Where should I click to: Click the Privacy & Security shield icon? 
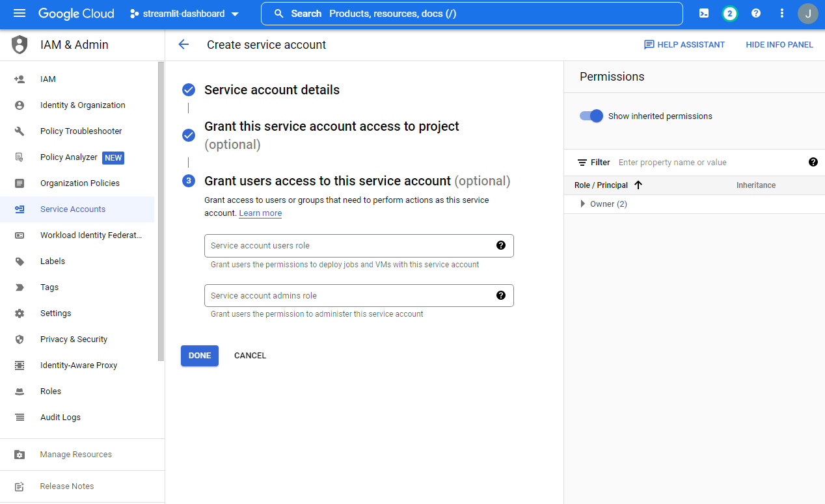pos(20,339)
